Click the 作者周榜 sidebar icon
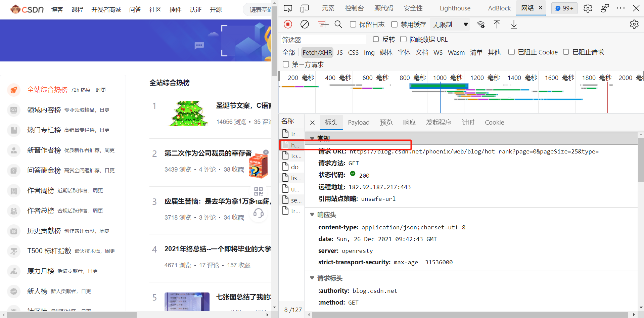This screenshot has height=318, width=644. (14, 190)
